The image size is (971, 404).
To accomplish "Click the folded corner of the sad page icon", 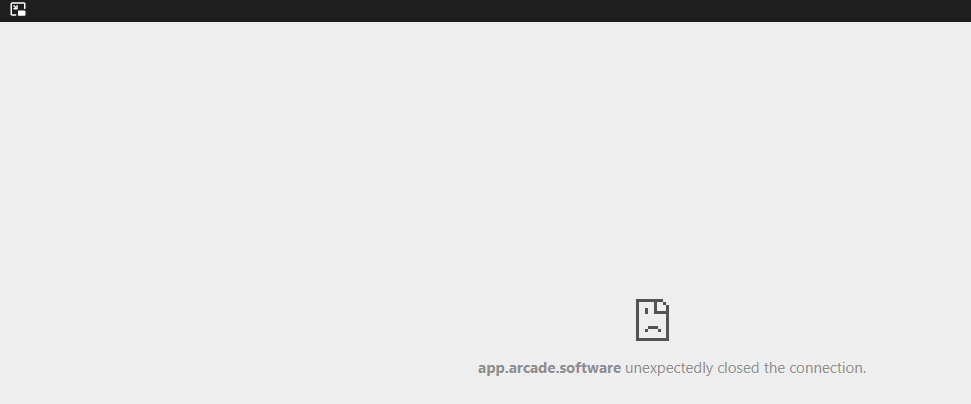I will click(661, 306).
